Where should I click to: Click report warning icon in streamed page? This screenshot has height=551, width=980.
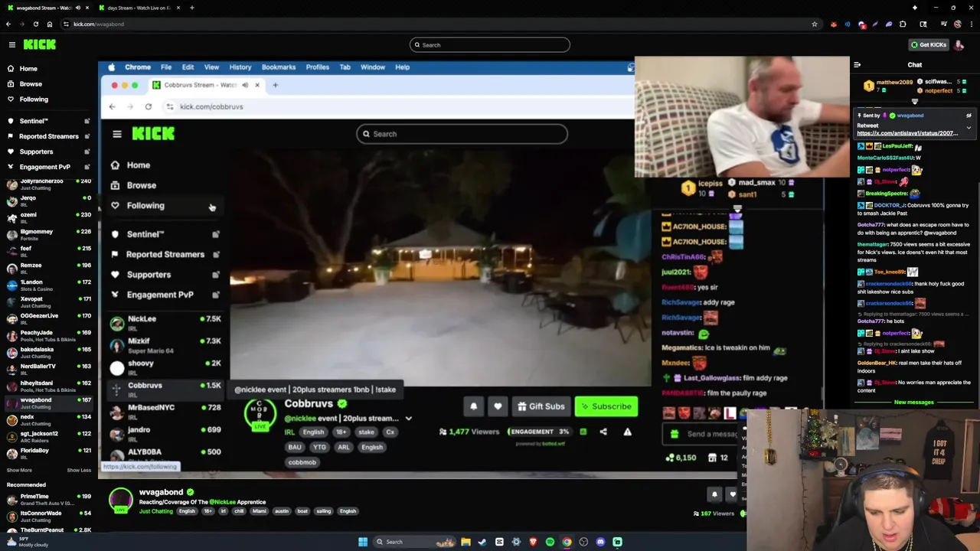point(627,432)
